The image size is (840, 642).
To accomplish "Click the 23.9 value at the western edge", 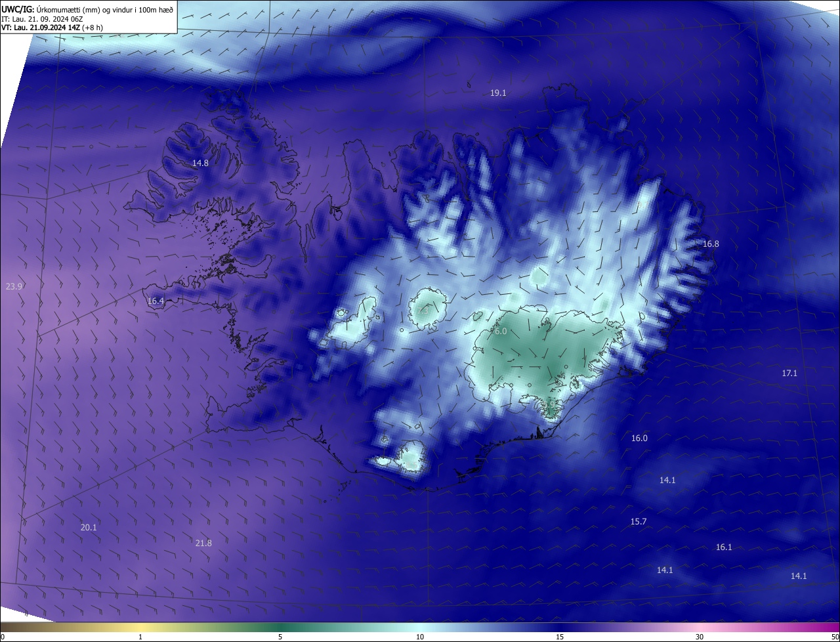I will click(x=14, y=286).
